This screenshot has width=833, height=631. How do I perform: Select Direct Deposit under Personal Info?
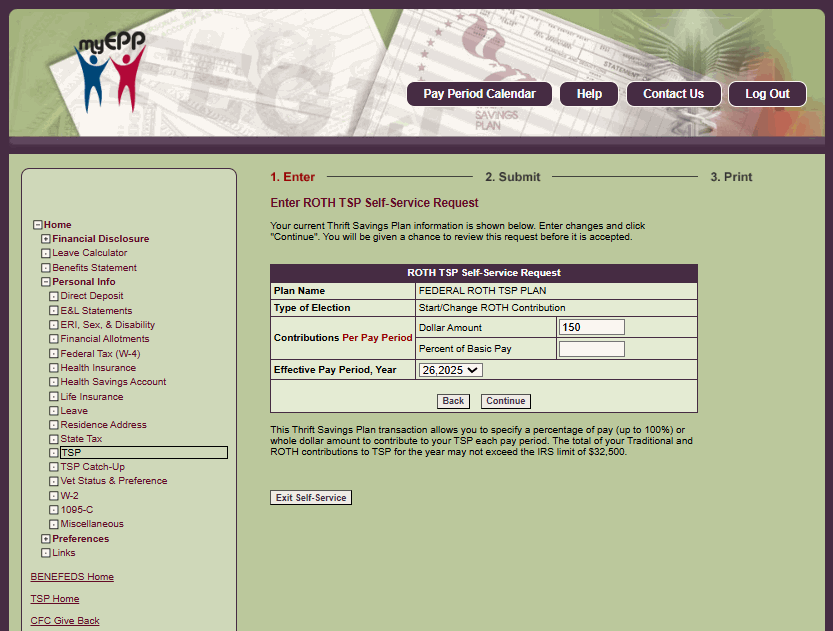pos(91,296)
